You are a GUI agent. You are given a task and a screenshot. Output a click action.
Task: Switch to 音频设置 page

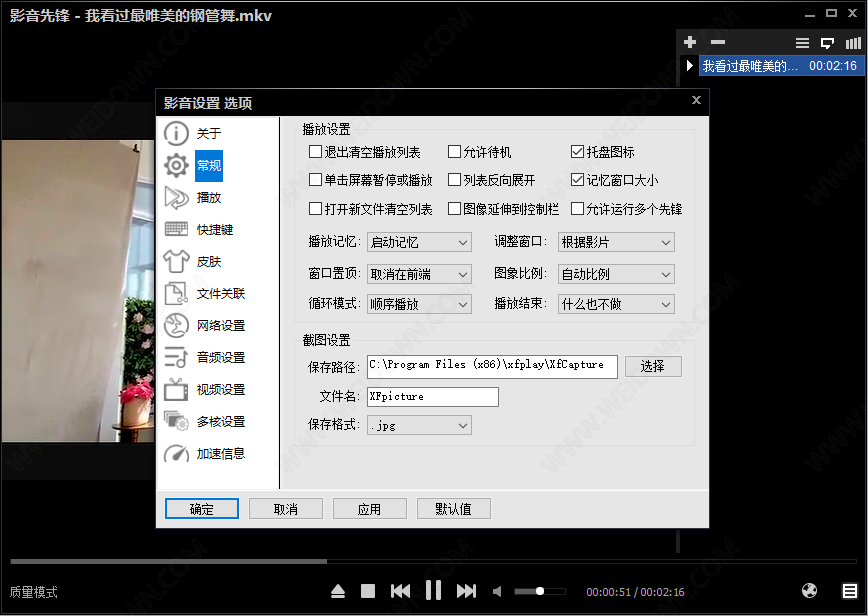tap(221, 358)
